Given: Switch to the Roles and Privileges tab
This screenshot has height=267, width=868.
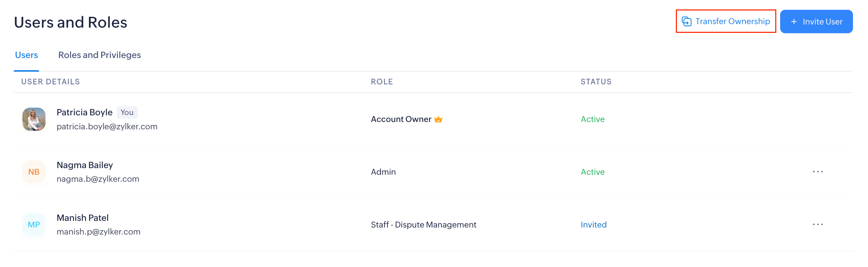Looking at the screenshot, I should (99, 55).
